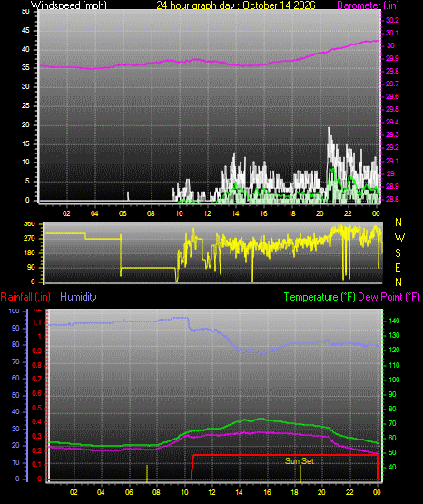This screenshot has width=423, height=504.
Task: Click the 5 value on the windspeed axis
Action: click(x=27, y=182)
